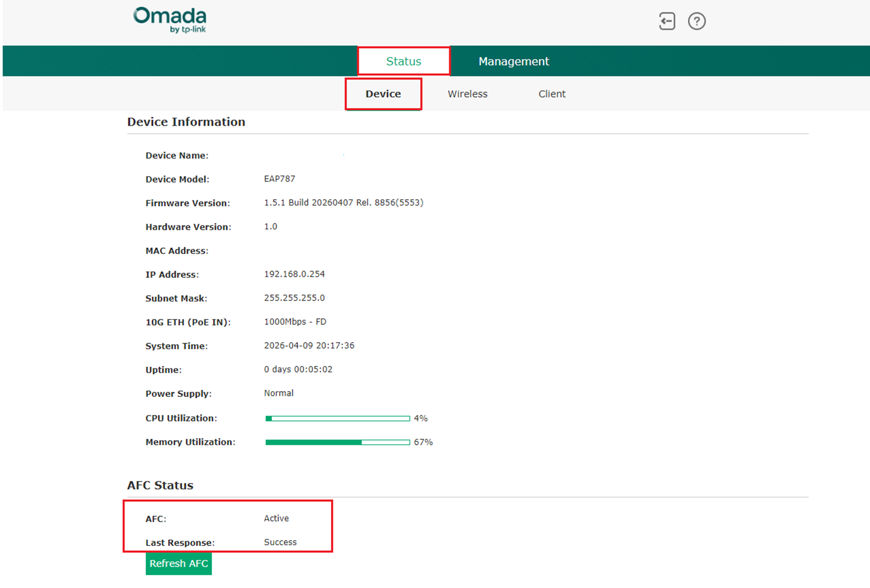Click the Refresh AFC button
Screen dimensions: 870x588
[178, 563]
